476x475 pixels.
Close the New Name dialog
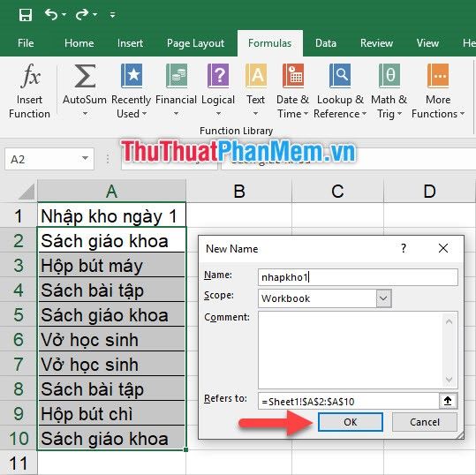(x=443, y=248)
